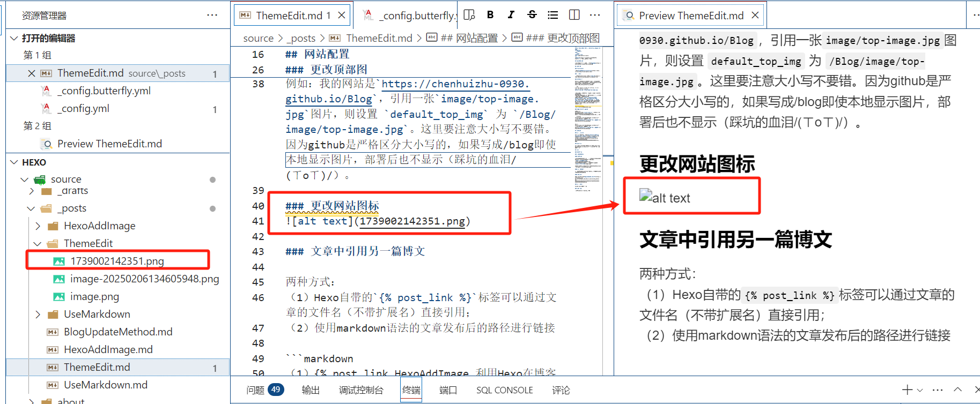The width and height of the screenshot is (980, 404).
Task: Click the 文章中引用另一篇博文 preview heading
Action: click(x=735, y=239)
